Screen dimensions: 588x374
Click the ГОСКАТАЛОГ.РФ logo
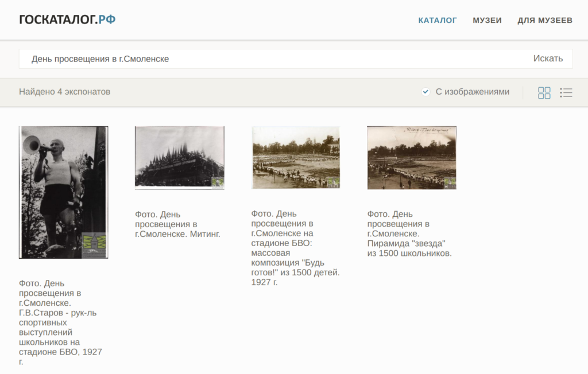(x=67, y=20)
